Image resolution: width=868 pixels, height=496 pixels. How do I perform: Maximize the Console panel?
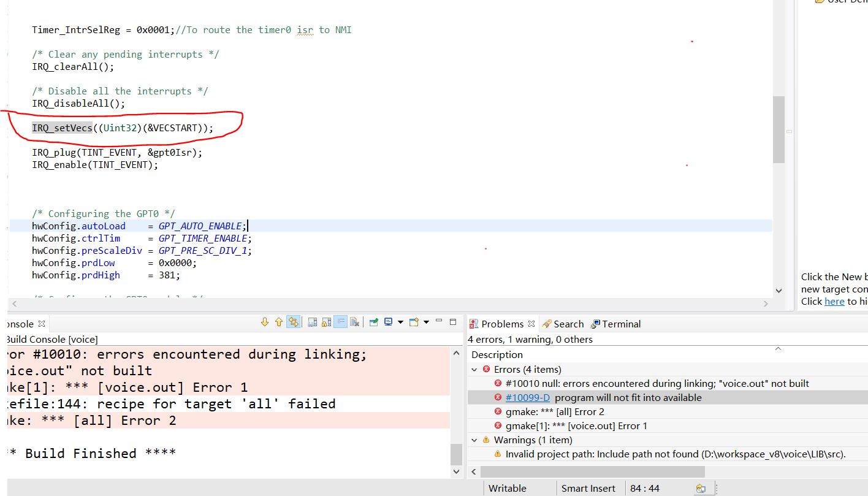[453, 321]
